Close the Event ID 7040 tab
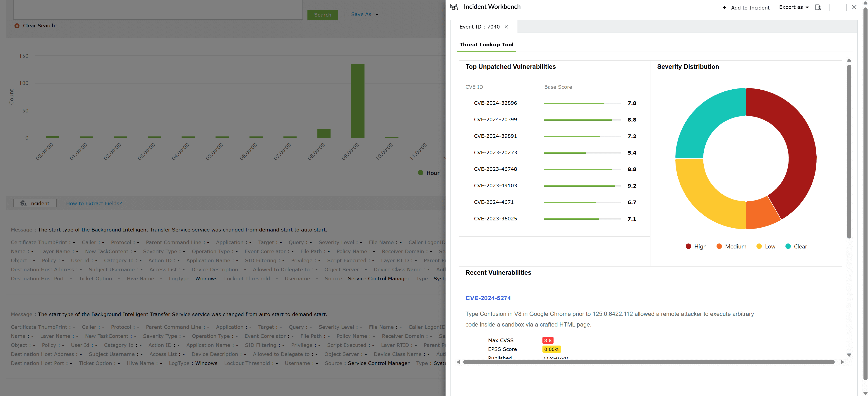 coord(506,27)
